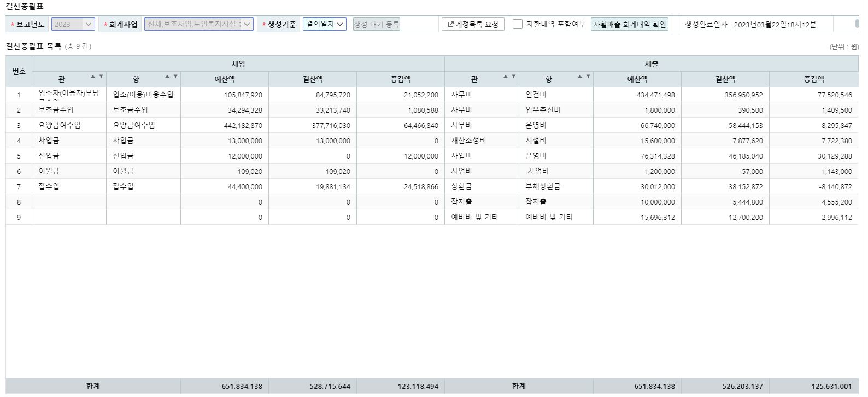Select the 부채상환금 cell in row 7
The image size is (868, 397).
556,186
